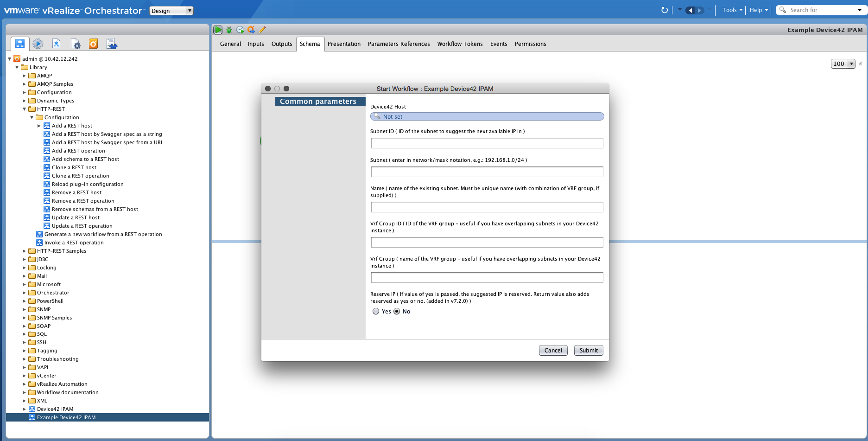Switch to the Events tab
The width and height of the screenshot is (868, 441).
coord(499,44)
